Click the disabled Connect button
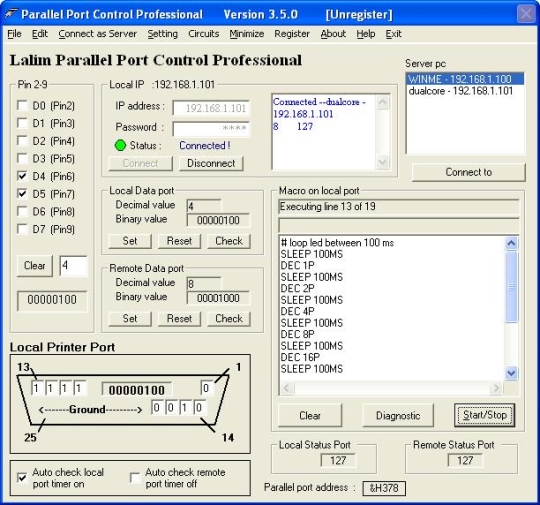The width and height of the screenshot is (540, 505). 141,163
